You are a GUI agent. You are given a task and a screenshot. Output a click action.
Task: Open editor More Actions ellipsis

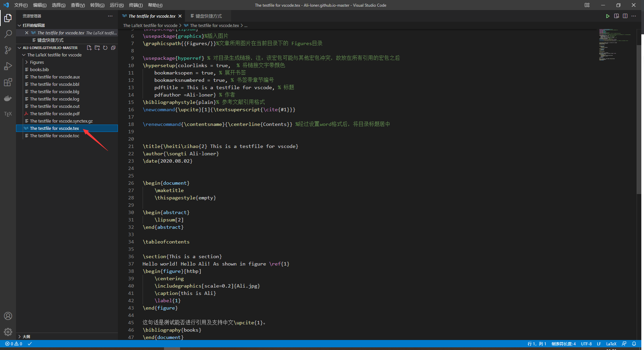point(634,16)
